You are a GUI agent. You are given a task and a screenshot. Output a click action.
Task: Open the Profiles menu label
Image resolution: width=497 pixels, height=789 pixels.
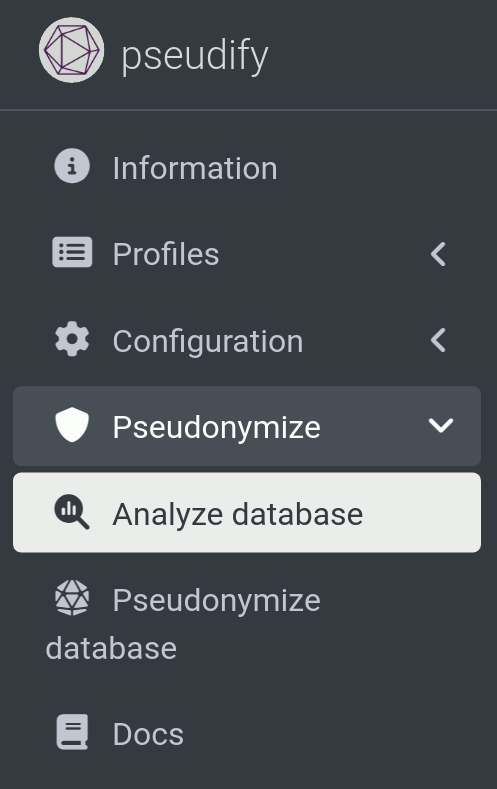166,254
